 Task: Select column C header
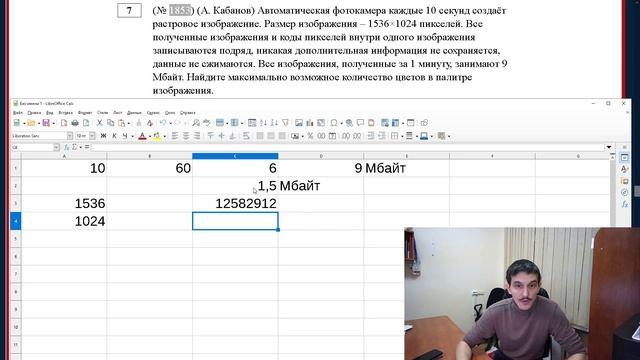pos(235,156)
